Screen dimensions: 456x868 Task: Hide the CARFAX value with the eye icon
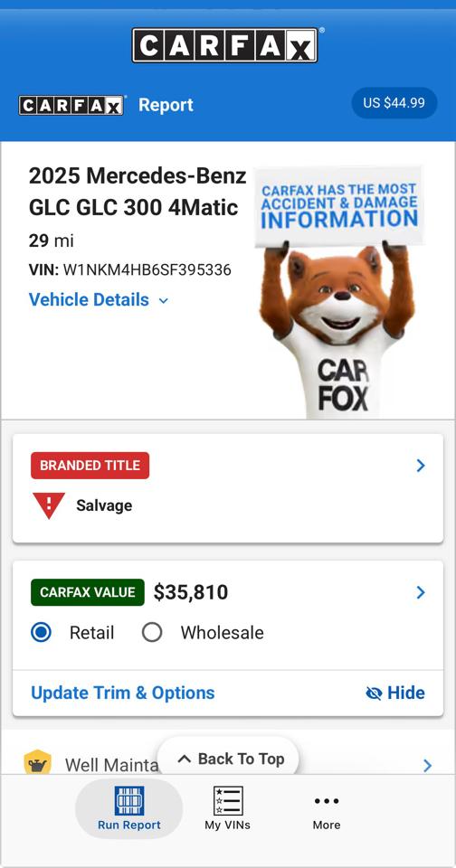point(374,693)
